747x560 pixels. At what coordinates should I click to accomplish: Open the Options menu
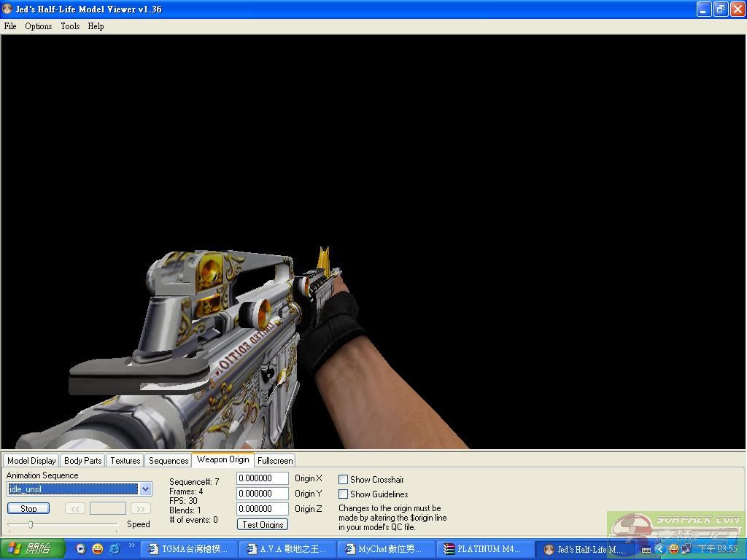(x=38, y=26)
